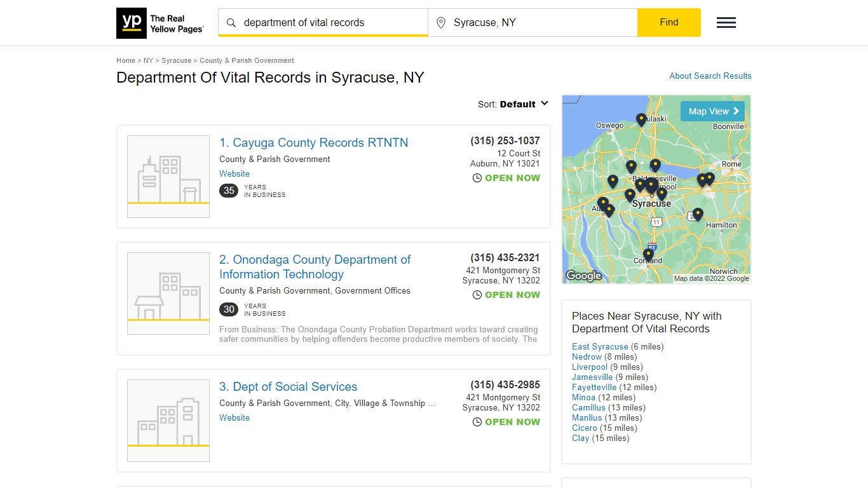Open the hamburger menu

(x=726, y=23)
